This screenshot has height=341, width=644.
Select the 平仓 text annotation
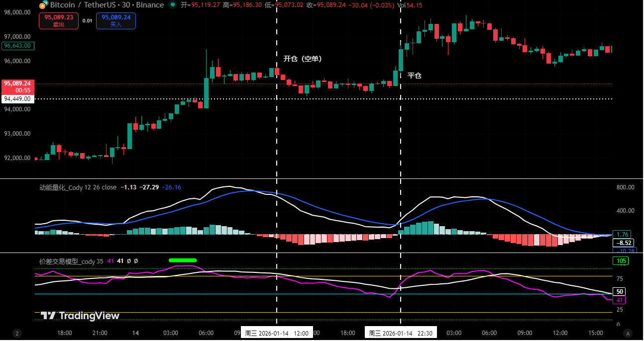(x=415, y=76)
